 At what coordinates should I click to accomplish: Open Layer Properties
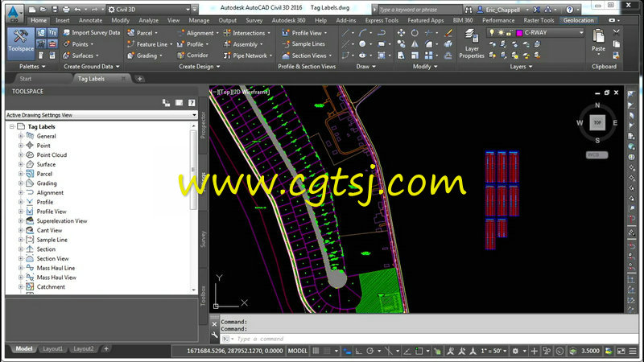[x=472, y=44]
